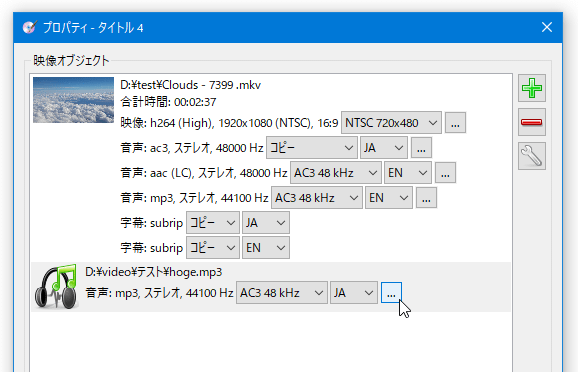This screenshot has height=372, width=578.
Task: Click the ... button beside NTSC 720x480
Action: pyautogui.click(x=455, y=123)
